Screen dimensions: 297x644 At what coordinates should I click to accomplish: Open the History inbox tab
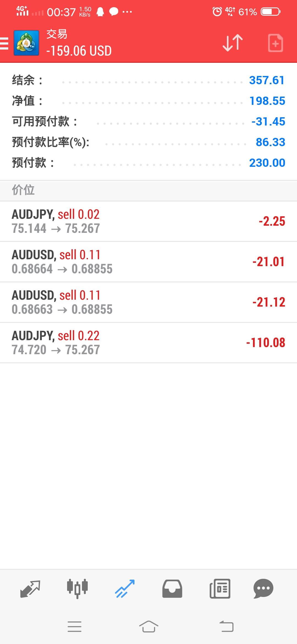172,589
